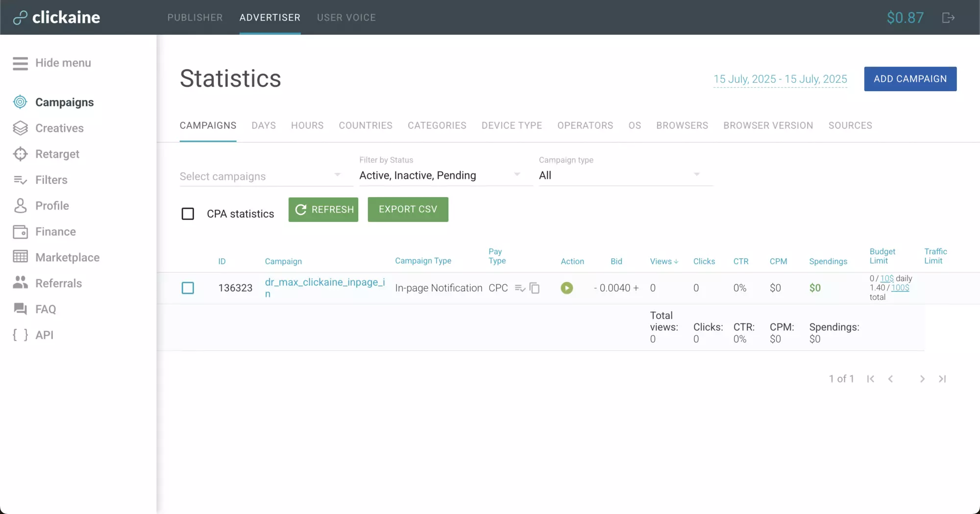Click the logout icon in the header
This screenshot has width=980, height=514.
click(948, 18)
